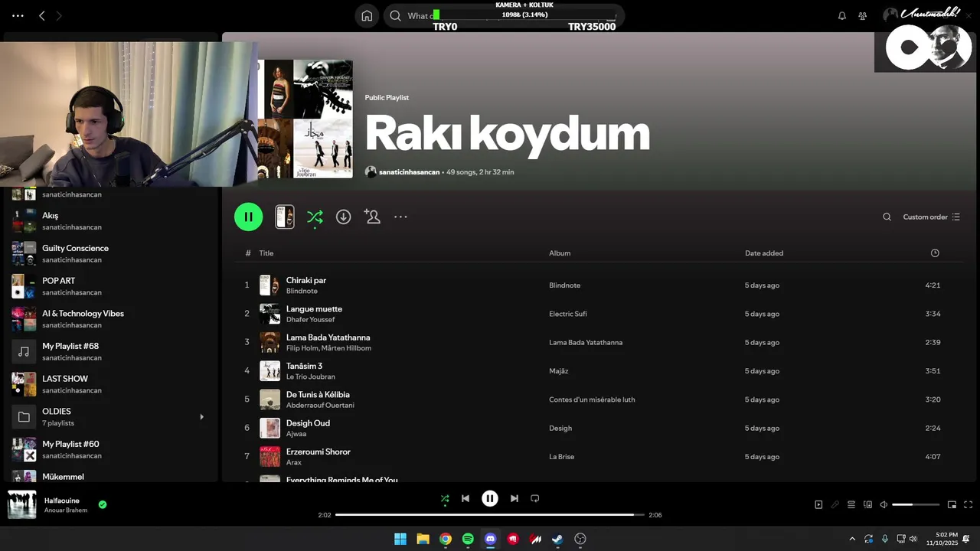
Task: Show hidden system tray icons
Action: (852, 539)
